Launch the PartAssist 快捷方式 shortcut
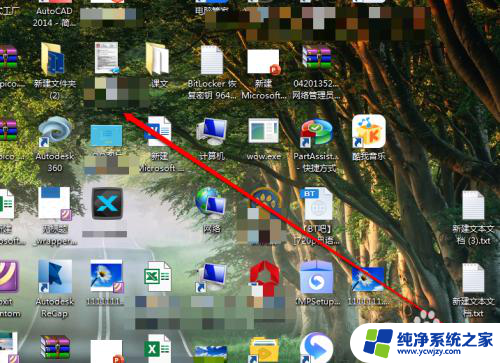Screen dimensions: 500x363 [317, 132]
